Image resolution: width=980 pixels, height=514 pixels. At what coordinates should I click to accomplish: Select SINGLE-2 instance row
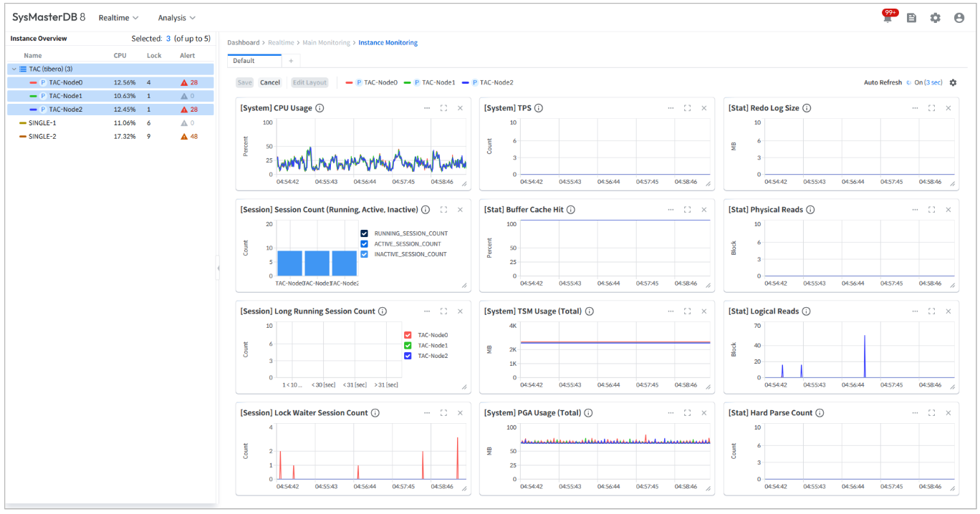click(111, 136)
